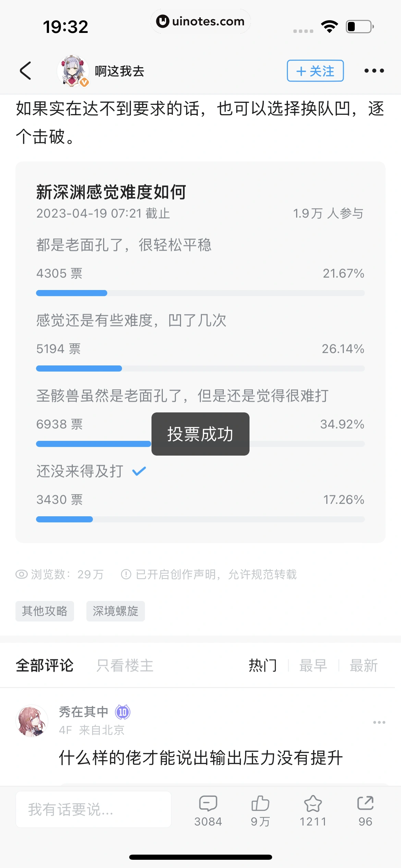Tap the creation statement info icon
The width and height of the screenshot is (401, 868).
point(126,574)
